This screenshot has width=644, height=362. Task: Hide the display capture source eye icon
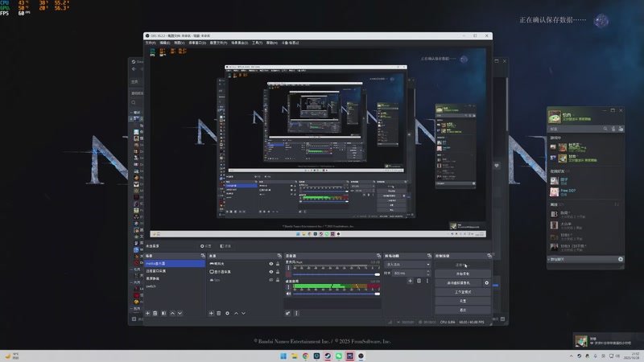pos(271,272)
